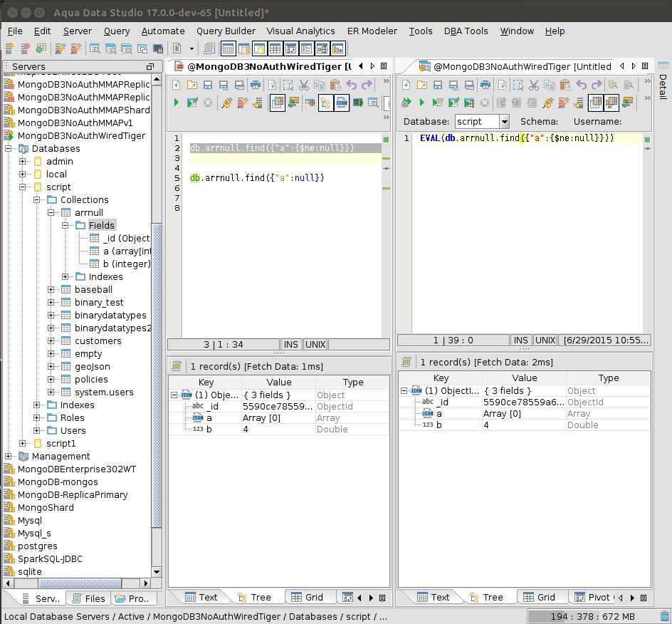
Task: Toggle the JSON view button in left editor
Action: [x=342, y=103]
